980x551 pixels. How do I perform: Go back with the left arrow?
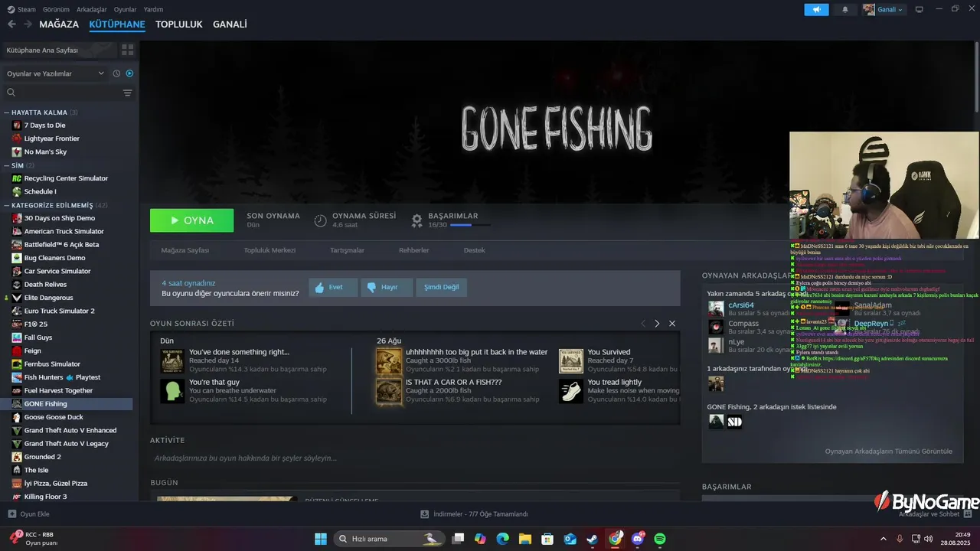coord(11,24)
